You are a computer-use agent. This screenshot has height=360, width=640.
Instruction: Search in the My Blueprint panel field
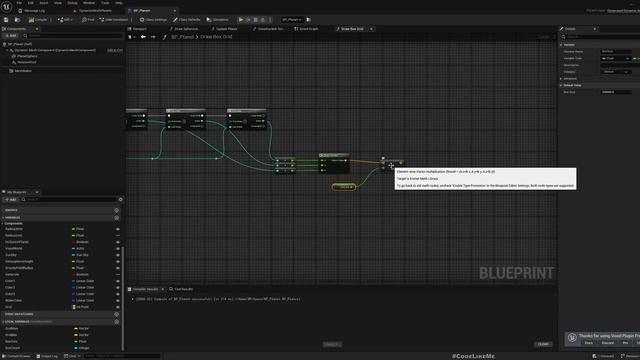pyautogui.click(x=70, y=200)
